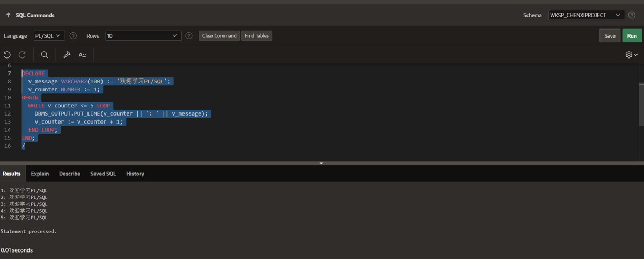Open the Find search magnifier icon
The width and height of the screenshot is (644, 259).
[x=45, y=55]
